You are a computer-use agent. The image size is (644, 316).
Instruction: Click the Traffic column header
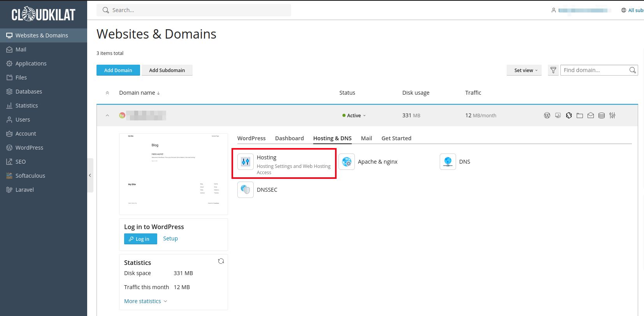coord(473,93)
